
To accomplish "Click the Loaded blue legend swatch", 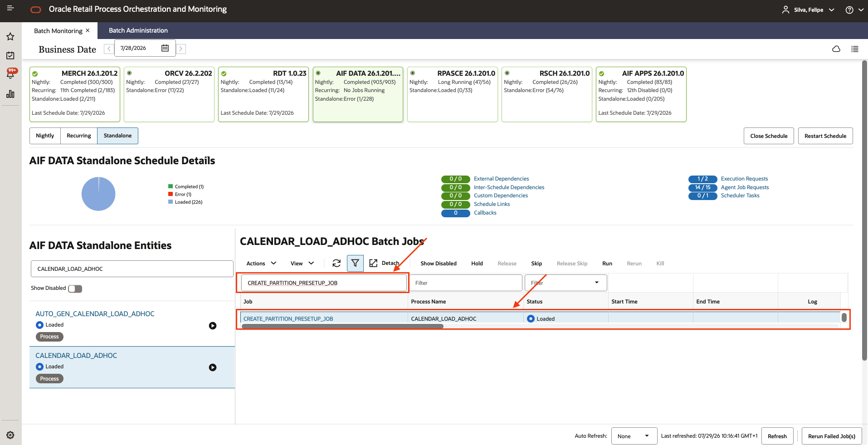I will [171, 202].
